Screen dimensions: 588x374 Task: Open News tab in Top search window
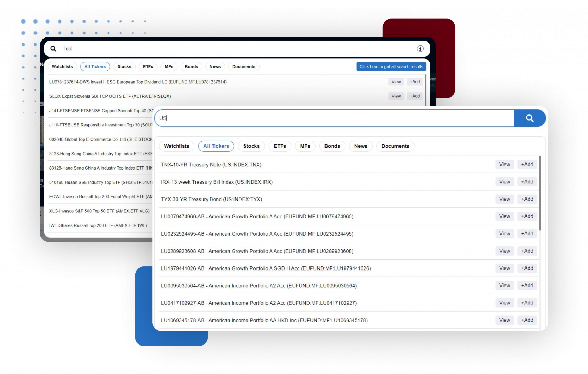coord(215,66)
